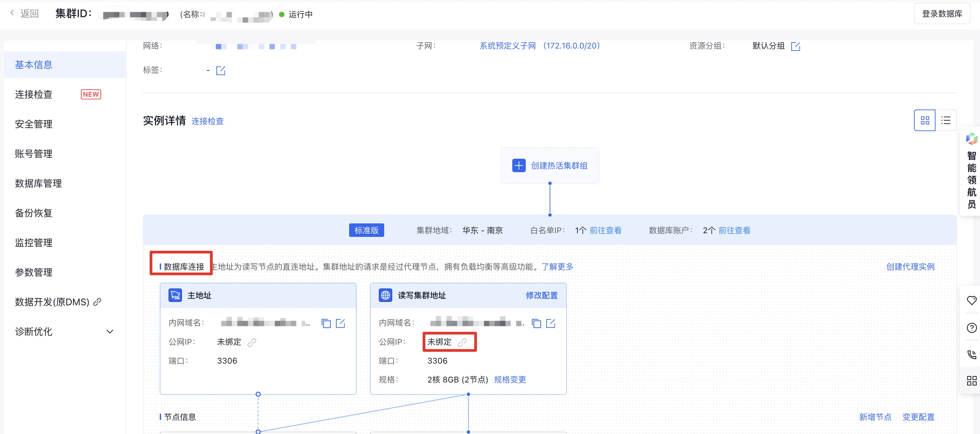
Task: Click 变更配置 link
Action: click(918, 417)
